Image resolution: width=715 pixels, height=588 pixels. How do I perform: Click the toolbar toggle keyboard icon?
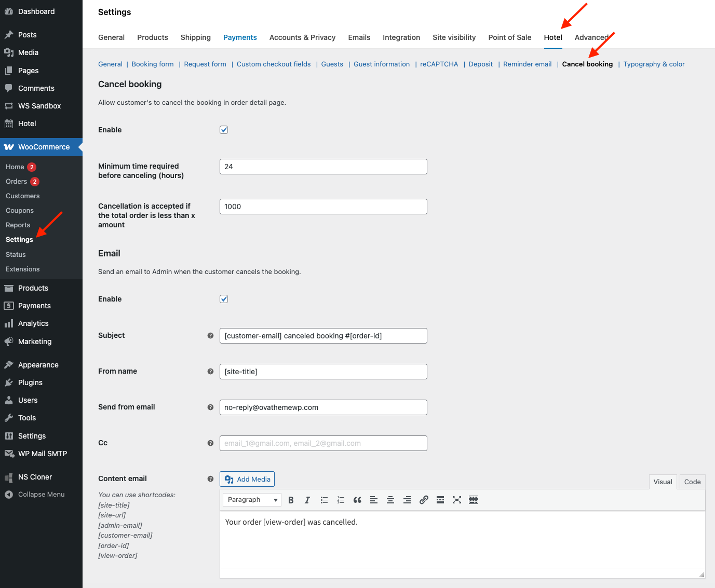(474, 500)
